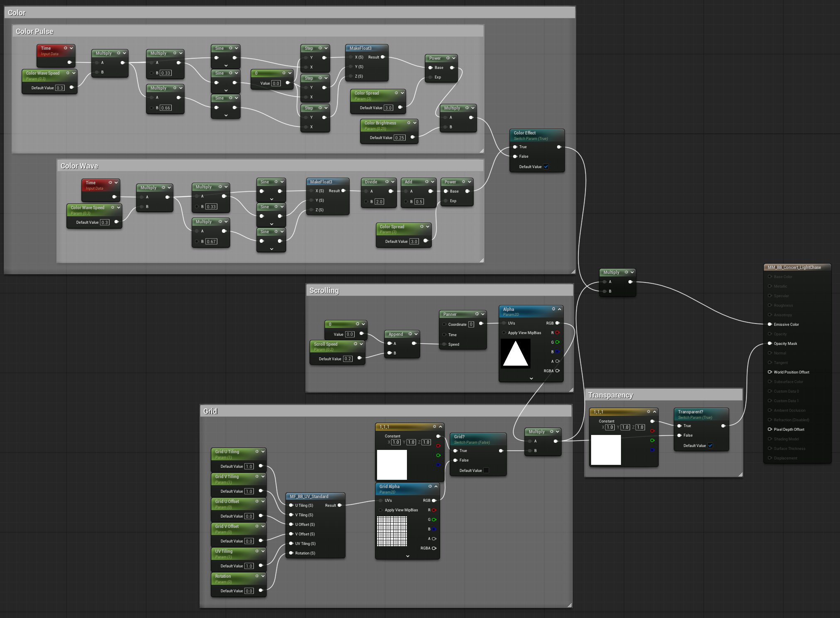Select the MF_BB_UV_Standard function node title

(309, 496)
